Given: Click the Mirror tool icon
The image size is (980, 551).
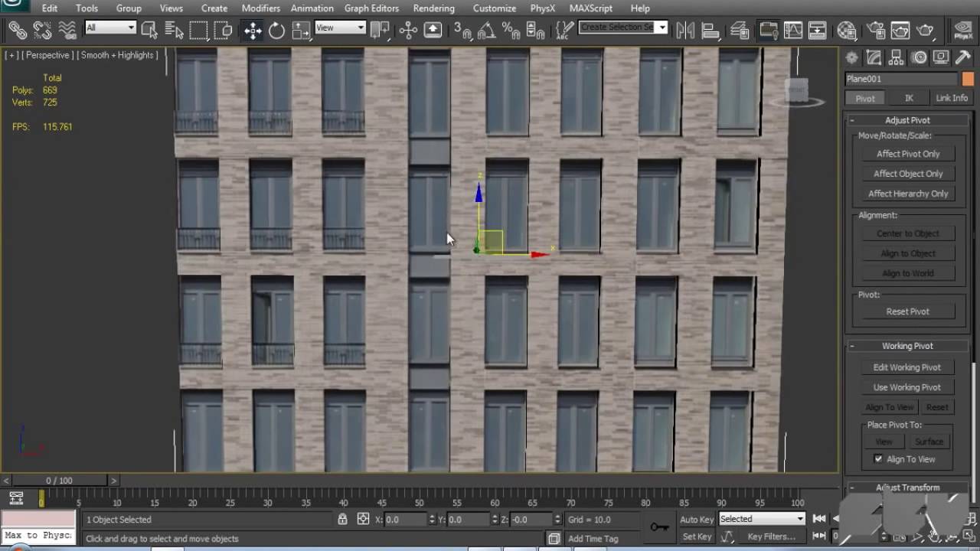Looking at the screenshot, I should pos(686,30).
